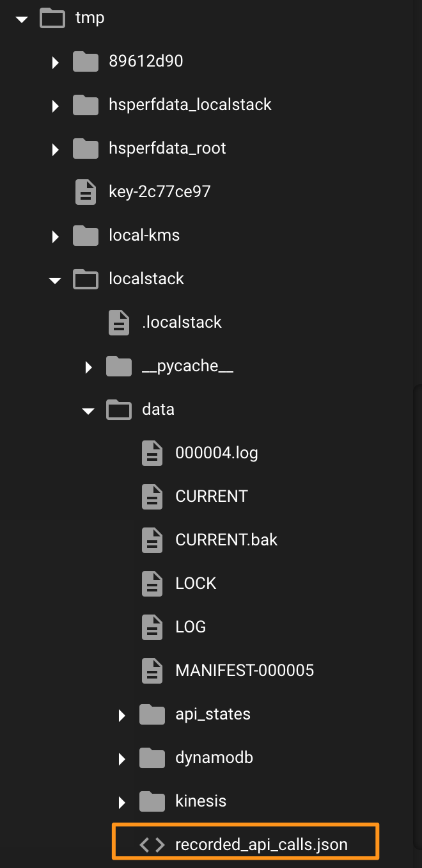Click the recorded_api_calls.json code icon
Image resolution: width=422 pixels, height=868 pixels.
click(152, 845)
